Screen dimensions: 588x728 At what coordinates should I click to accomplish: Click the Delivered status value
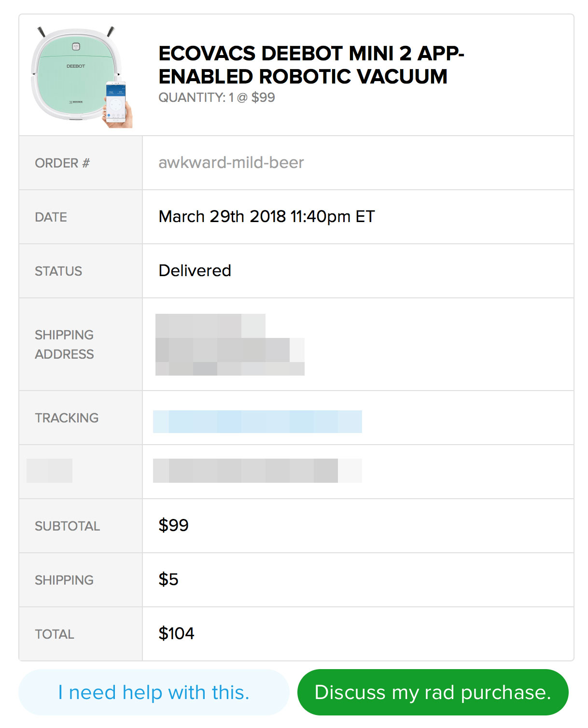195,271
